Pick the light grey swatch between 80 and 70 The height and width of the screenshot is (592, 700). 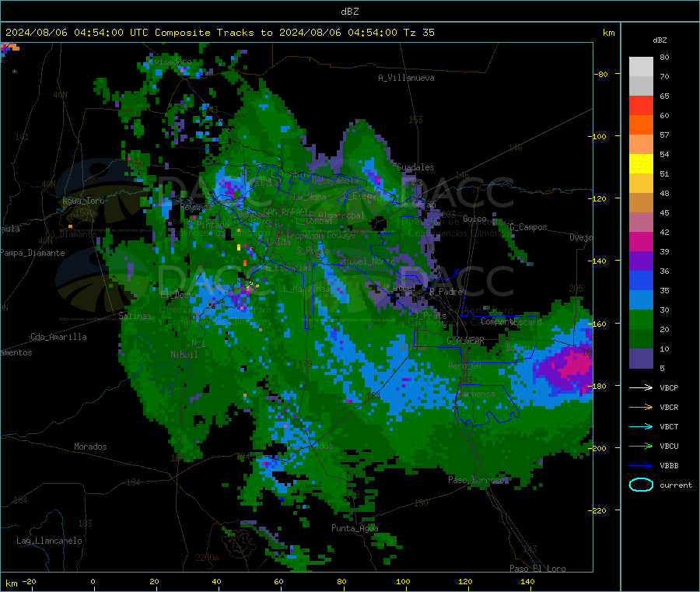pyautogui.click(x=641, y=67)
